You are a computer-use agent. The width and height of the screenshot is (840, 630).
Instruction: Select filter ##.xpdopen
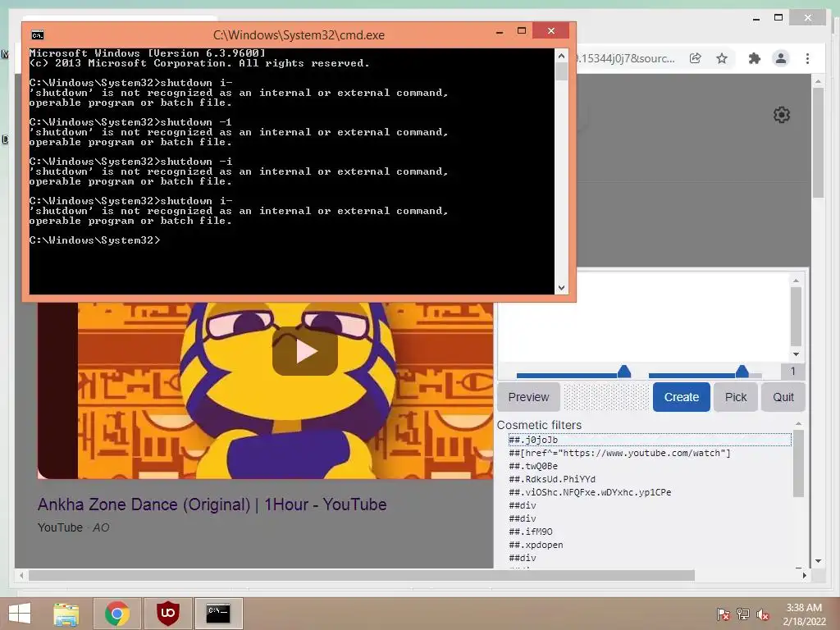(x=650, y=545)
